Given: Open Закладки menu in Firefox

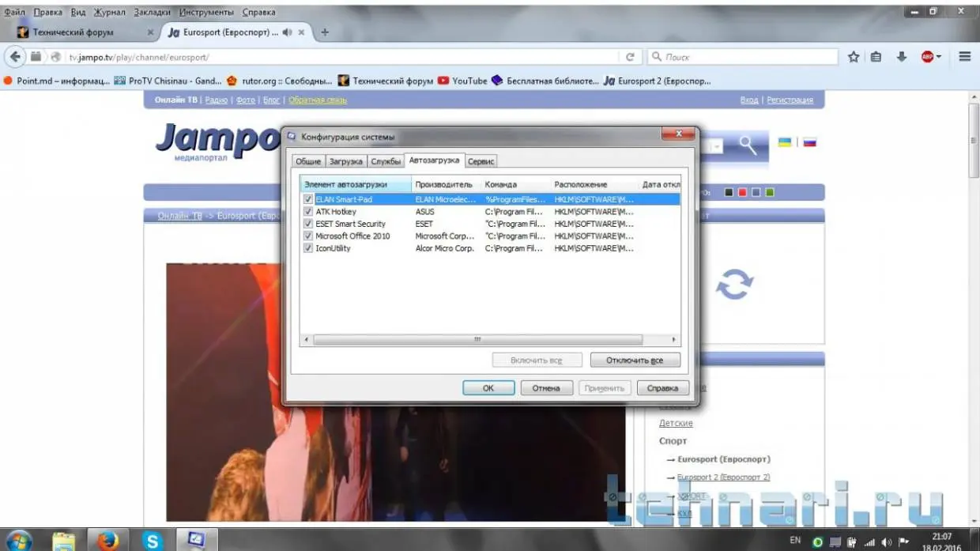Looking at the screenshot, I should click(x=151, y=13).
